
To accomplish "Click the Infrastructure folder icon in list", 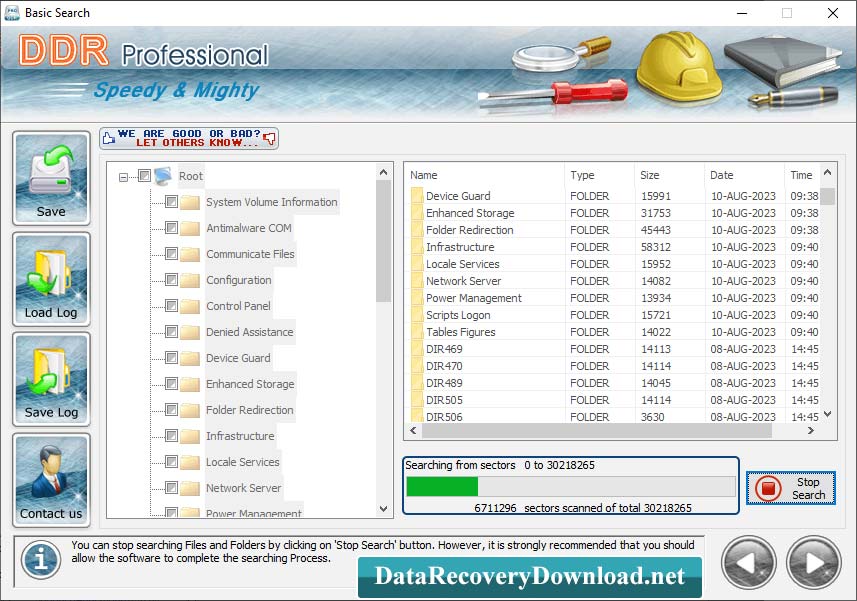I will click(x=417, y=247).
